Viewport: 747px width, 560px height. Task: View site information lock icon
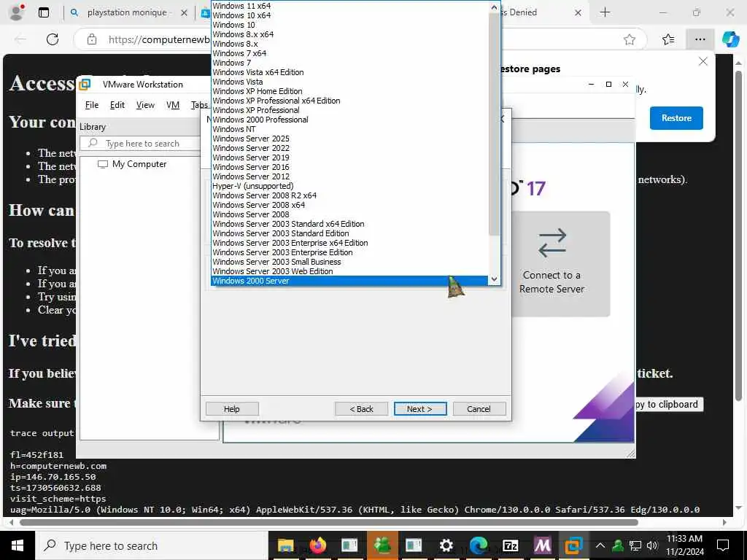point(92,39)
